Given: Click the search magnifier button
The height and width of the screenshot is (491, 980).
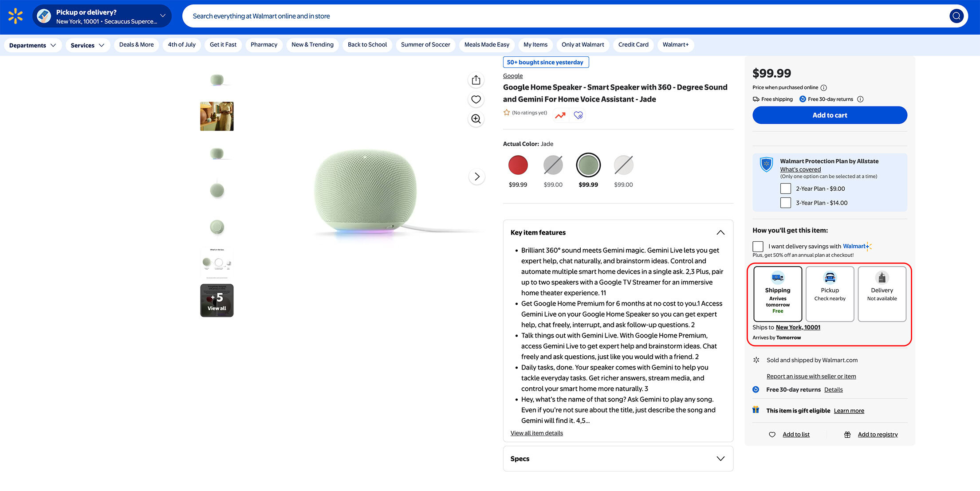Looking at the screenshot, I should pos(956,16).
